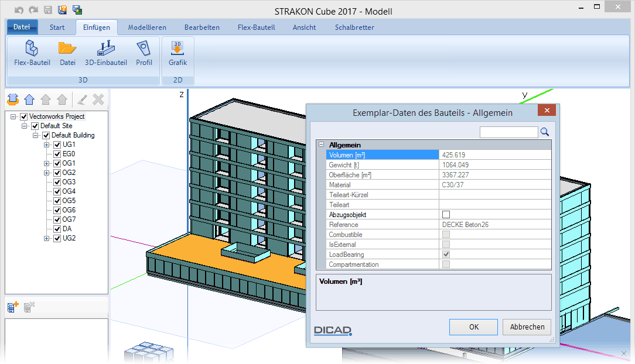Viewport: 635px width, 364px height.
Task: Select the OG6 tree item label
Action: click(x=69, y=210)
